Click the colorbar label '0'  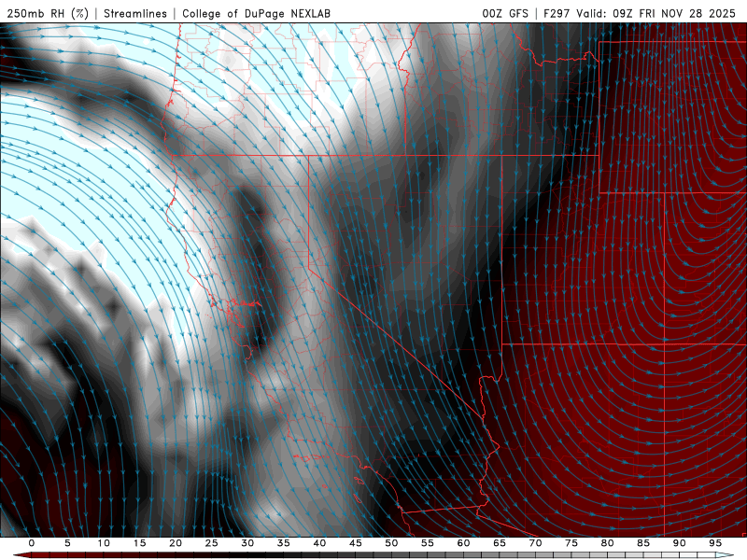coord(32,543)
